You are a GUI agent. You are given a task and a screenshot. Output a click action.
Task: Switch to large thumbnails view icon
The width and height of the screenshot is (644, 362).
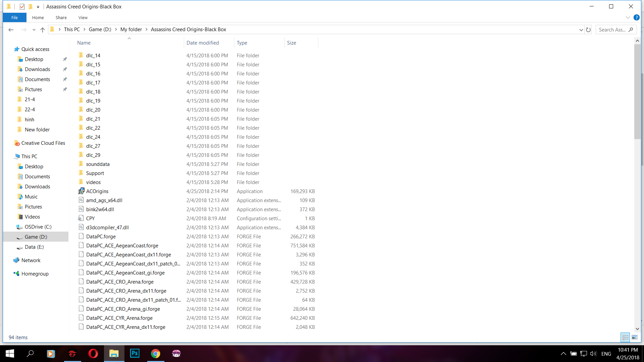(635, 337)
